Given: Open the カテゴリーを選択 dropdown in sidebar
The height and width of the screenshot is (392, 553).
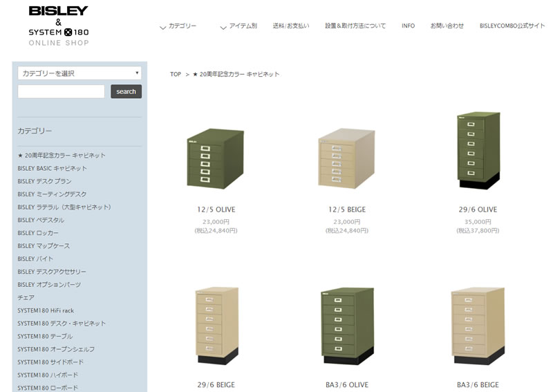Looking at the screenshot, I should pyautogui.click(x=79, y=73).
